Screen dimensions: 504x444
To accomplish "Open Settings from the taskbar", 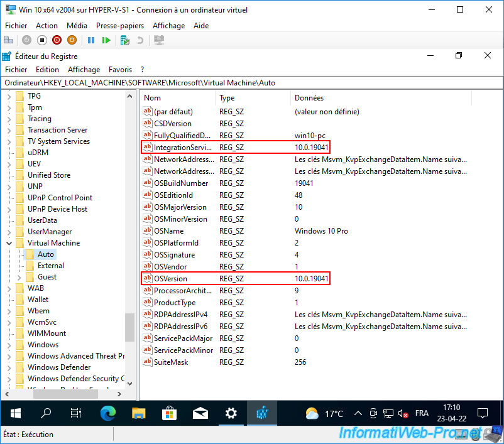I will point(231,413).
